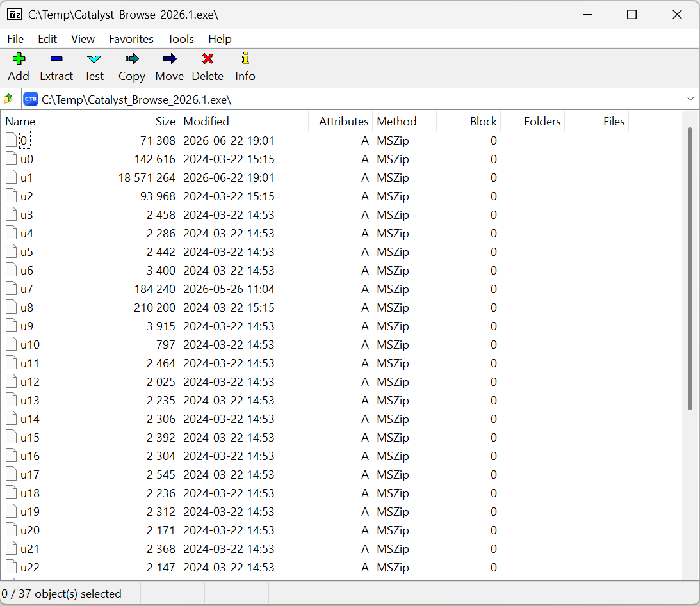Go up one folder level icon

click(x=8, y=99)
